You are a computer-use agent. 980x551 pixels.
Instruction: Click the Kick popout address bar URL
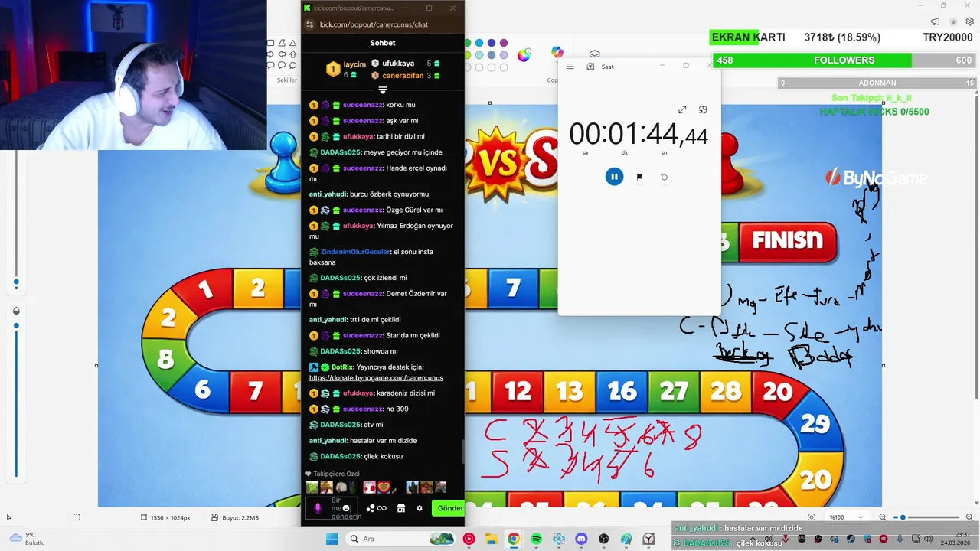[x=374, y=24]
